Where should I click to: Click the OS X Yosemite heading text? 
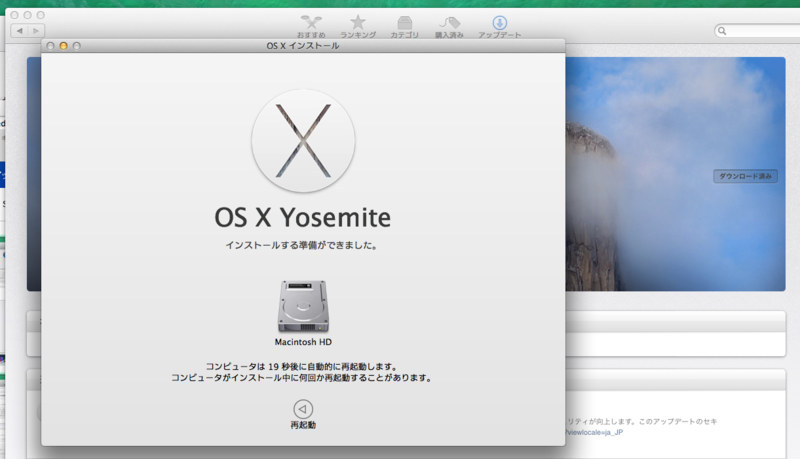pos(303,218)
